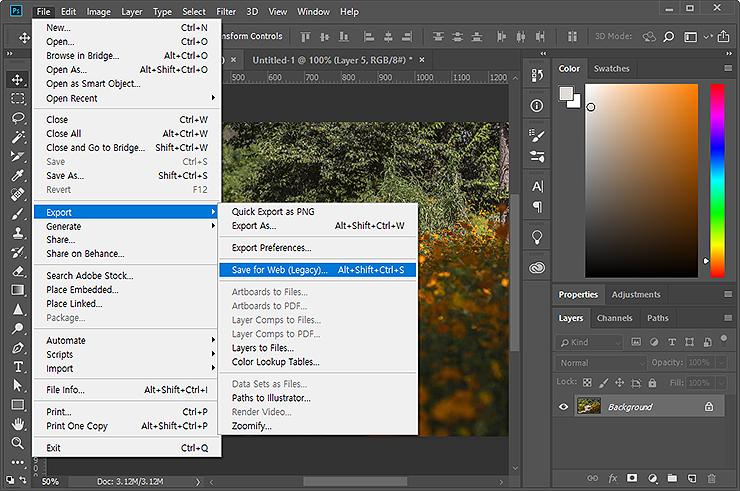Viewport: 740px width, 491px height.
Task: Select the Hand tool
Action: (x=17, y=424)
